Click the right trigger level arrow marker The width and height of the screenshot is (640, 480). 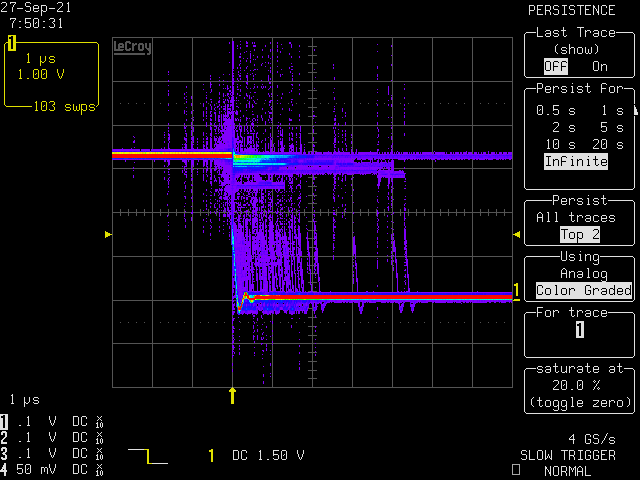coord(517,234)
